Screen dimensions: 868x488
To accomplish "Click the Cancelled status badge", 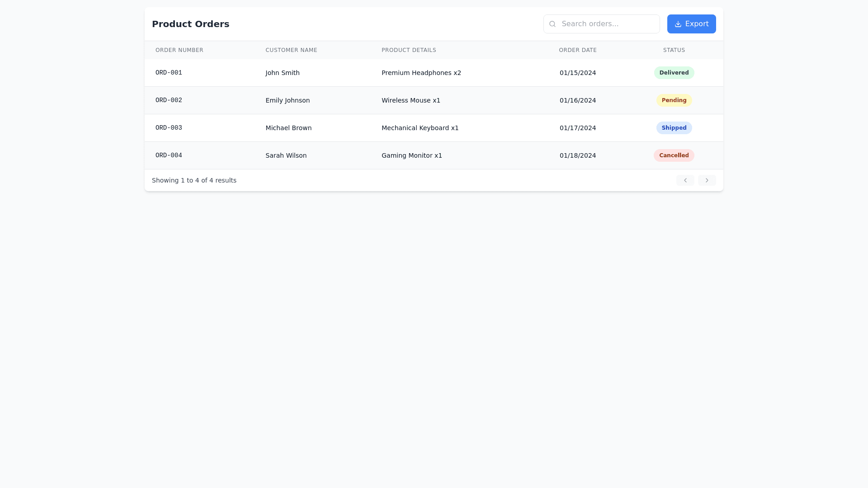I will pos(674,155).
